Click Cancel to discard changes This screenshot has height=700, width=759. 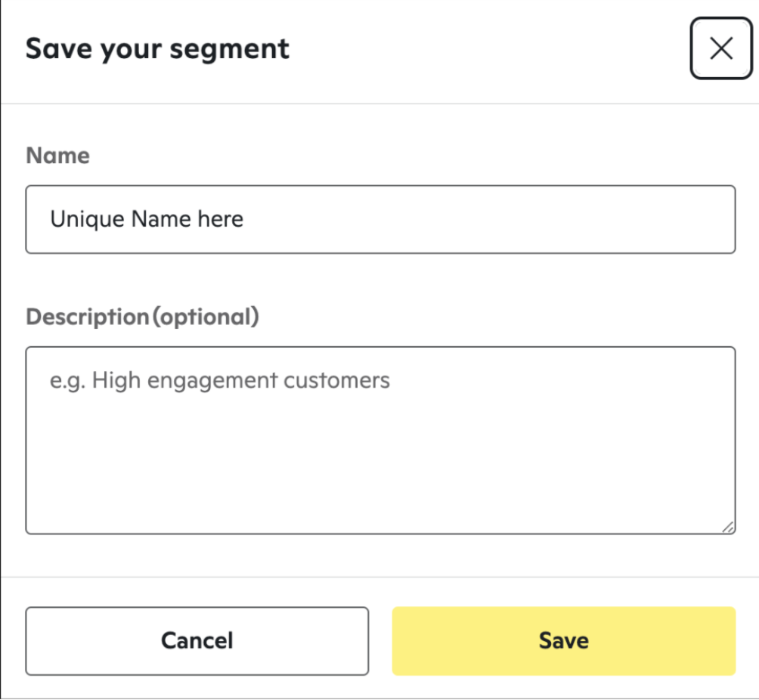[197, 640]
